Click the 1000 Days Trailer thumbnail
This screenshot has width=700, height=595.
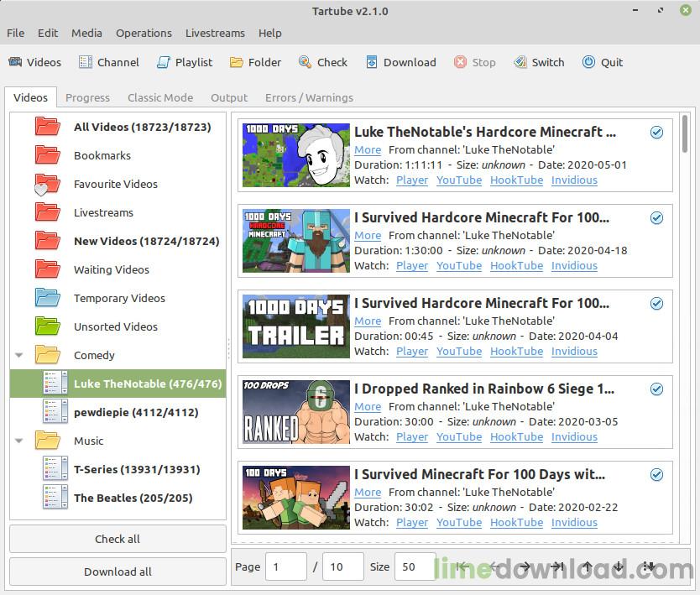(x=296, y=326)
